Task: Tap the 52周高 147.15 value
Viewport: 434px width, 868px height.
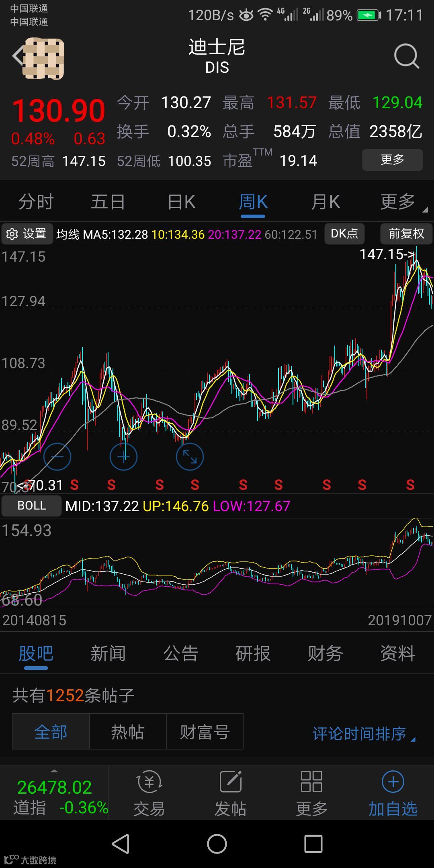Action: coord(58,161)
